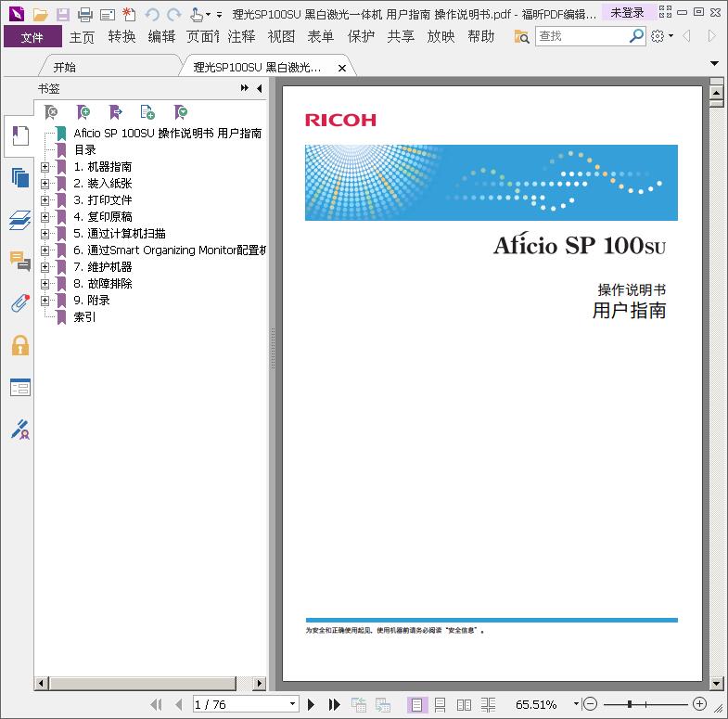Expand the 1. 机器指南 bookmark
Viewport: 728px width, 719px height.
pos(45,167)
